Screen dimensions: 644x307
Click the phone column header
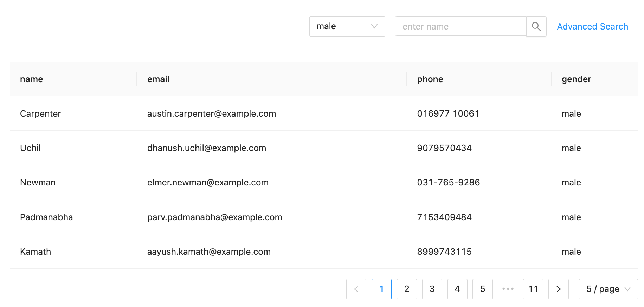430,79
